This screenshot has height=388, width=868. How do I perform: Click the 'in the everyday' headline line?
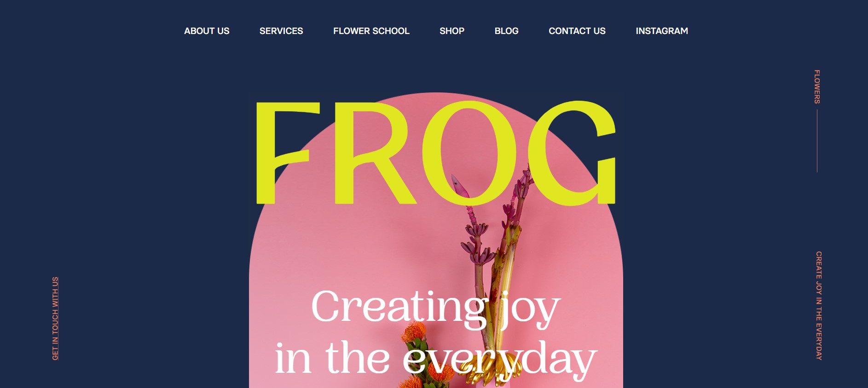[435, 359]
